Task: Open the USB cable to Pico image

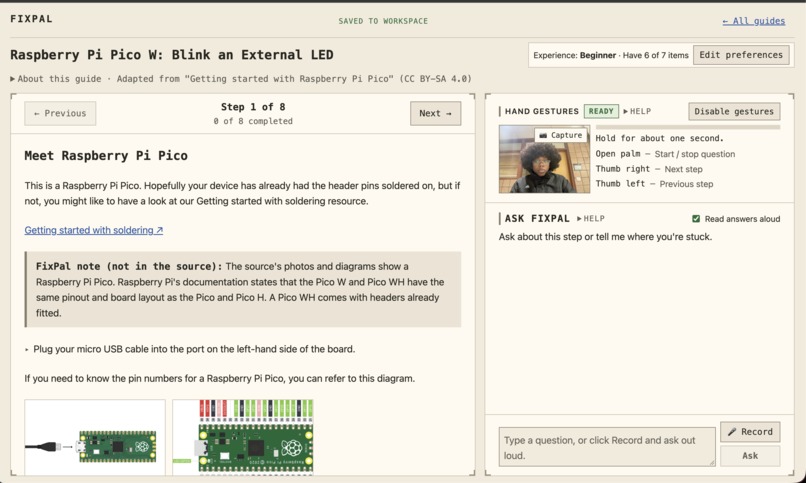Action: [95, 437]
